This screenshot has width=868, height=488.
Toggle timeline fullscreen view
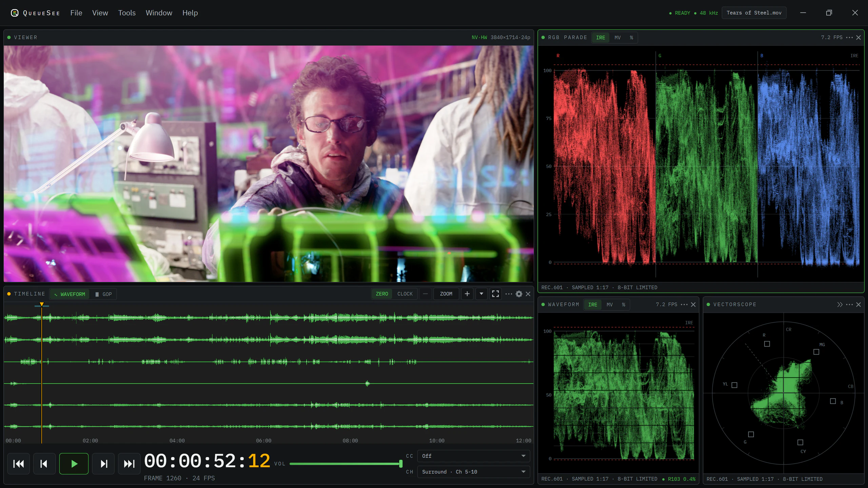pyautogui.click(x=495, y=294)
